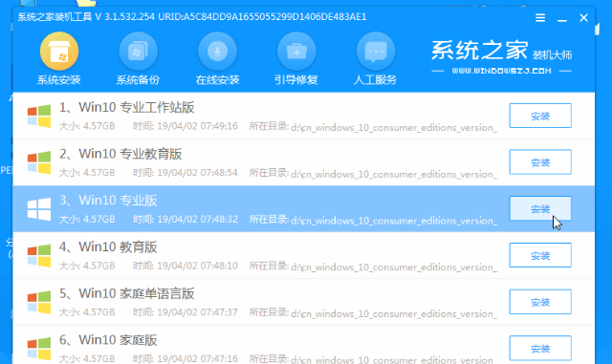Click size 大小: 4.57GB of Win10 专业工作站版
Viewport: 612px width, 364px height.
(87, 126)
